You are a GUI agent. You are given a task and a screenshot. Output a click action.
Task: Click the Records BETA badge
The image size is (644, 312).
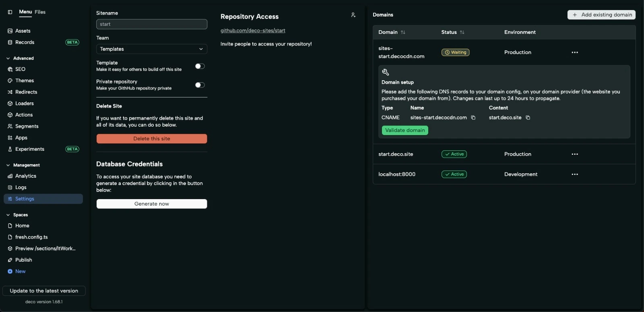coord(72,42)
